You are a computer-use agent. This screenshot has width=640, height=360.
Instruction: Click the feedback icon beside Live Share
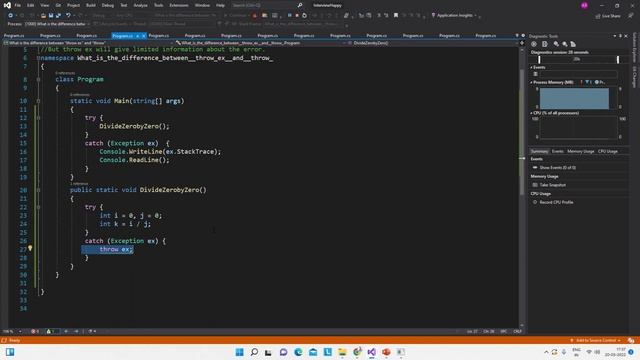(x=631, y=16)
